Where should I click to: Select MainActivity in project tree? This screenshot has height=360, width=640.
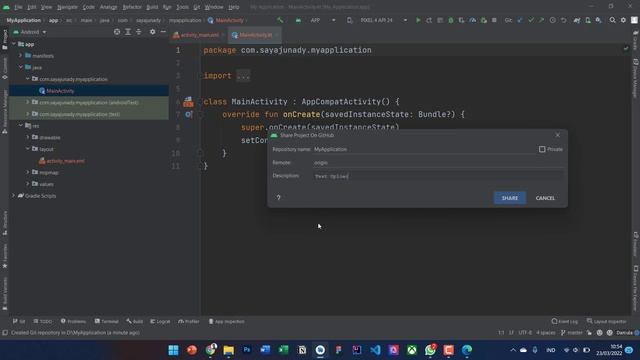60,91
